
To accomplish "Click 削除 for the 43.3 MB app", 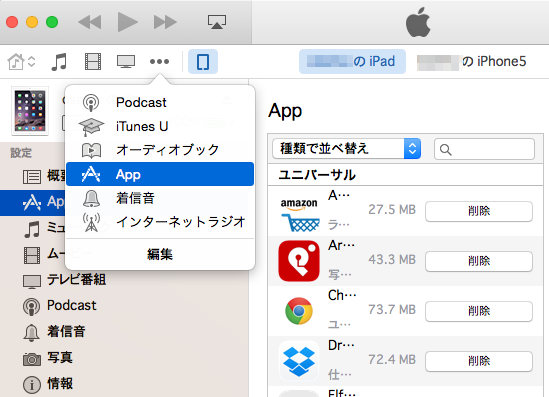I will pos(479,261).
